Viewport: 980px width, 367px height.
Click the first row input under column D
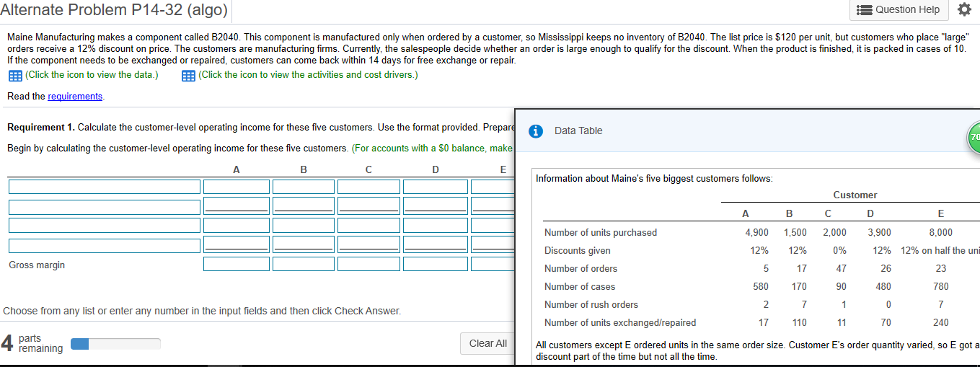tap(435, 187)
